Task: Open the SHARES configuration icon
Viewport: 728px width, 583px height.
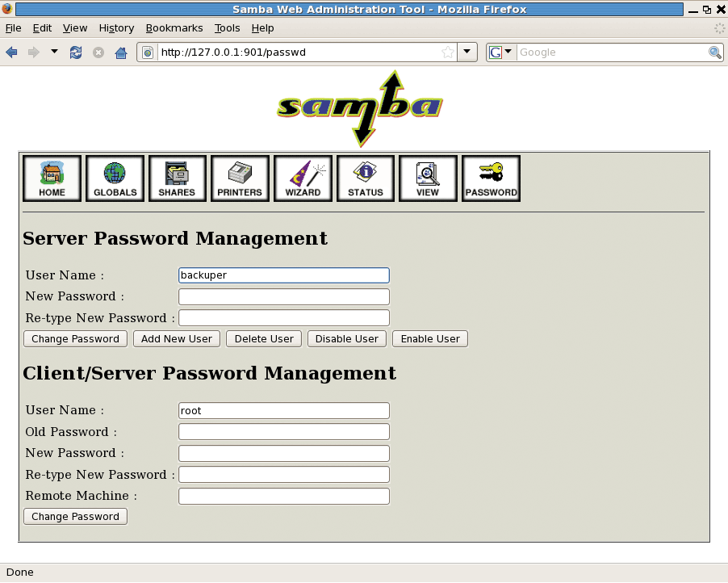Action: [x=178, y=178]
